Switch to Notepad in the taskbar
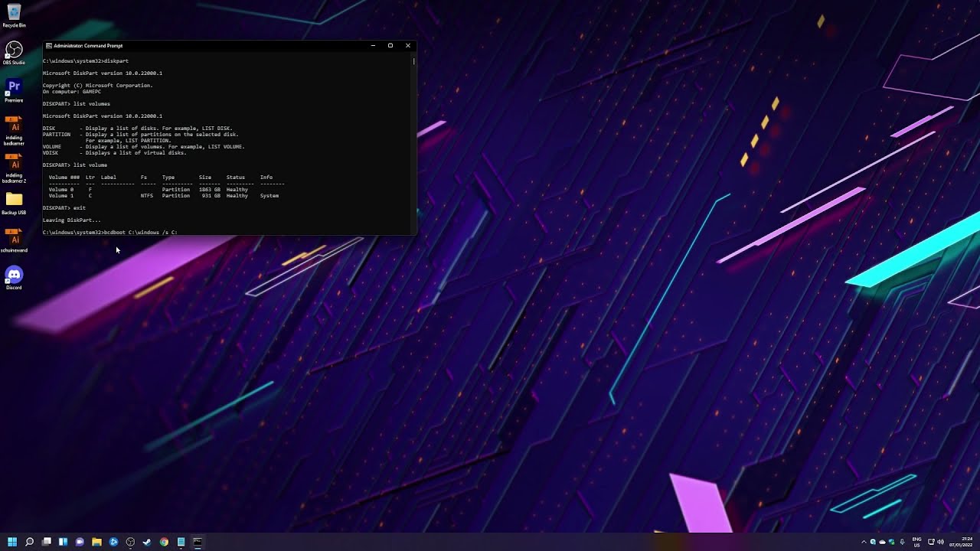980x551 pixels. 181,542
